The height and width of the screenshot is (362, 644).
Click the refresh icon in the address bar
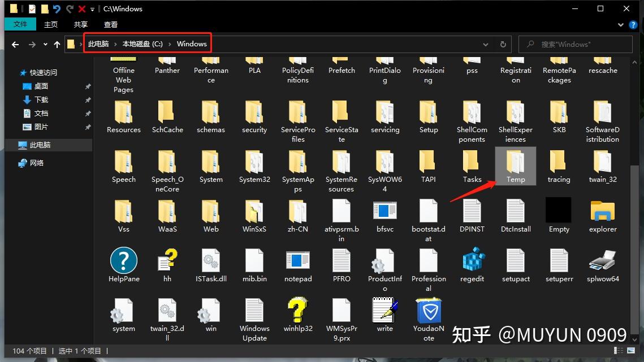503,44
